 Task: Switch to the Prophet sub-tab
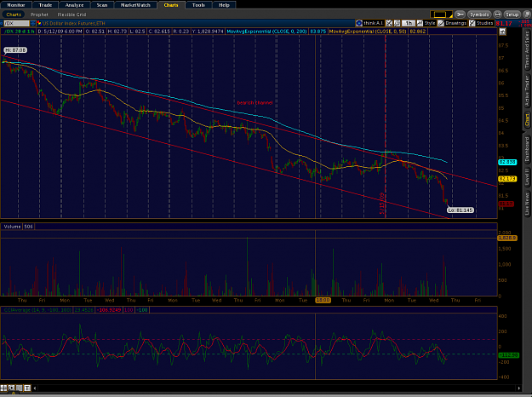39,14
